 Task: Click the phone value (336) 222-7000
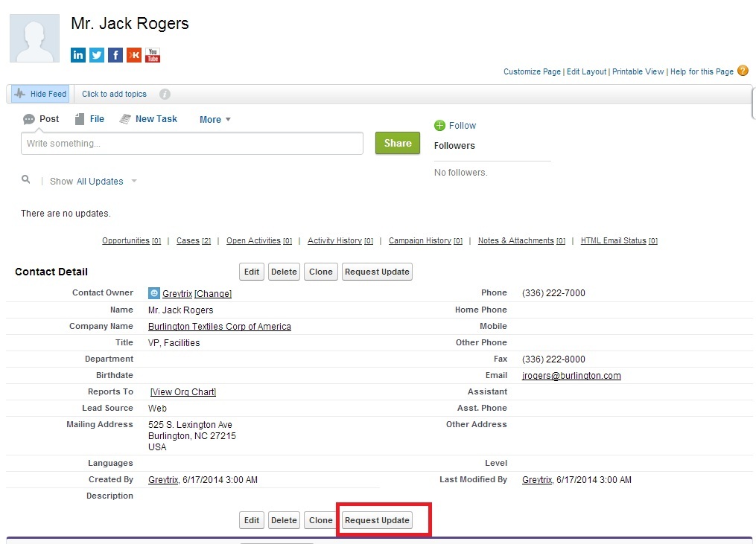tap(553, 293)
